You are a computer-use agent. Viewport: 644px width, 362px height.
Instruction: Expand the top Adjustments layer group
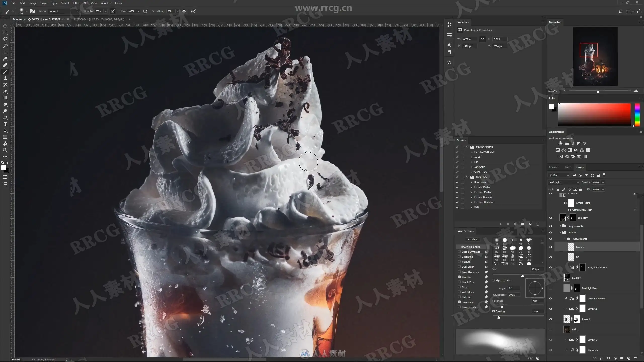(x=560, y=226)
